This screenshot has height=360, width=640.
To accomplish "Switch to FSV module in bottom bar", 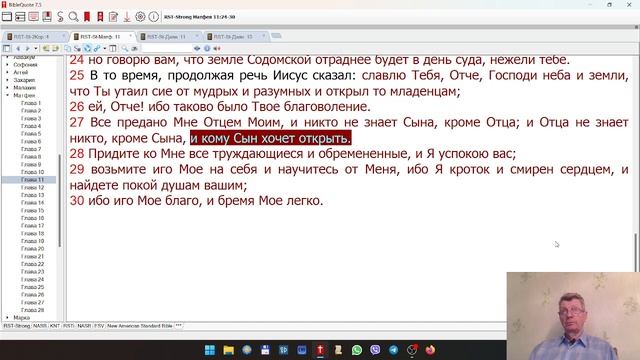I will 99,326.
